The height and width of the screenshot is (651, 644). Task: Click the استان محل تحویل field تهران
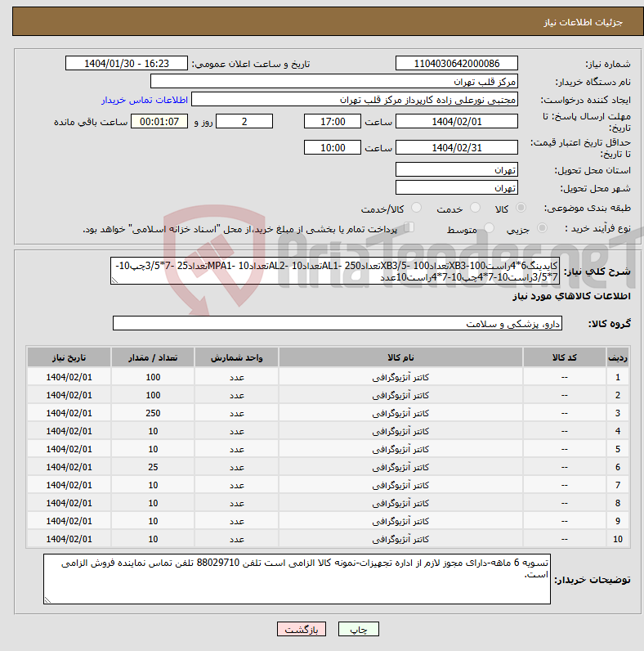tap(457, 170)
